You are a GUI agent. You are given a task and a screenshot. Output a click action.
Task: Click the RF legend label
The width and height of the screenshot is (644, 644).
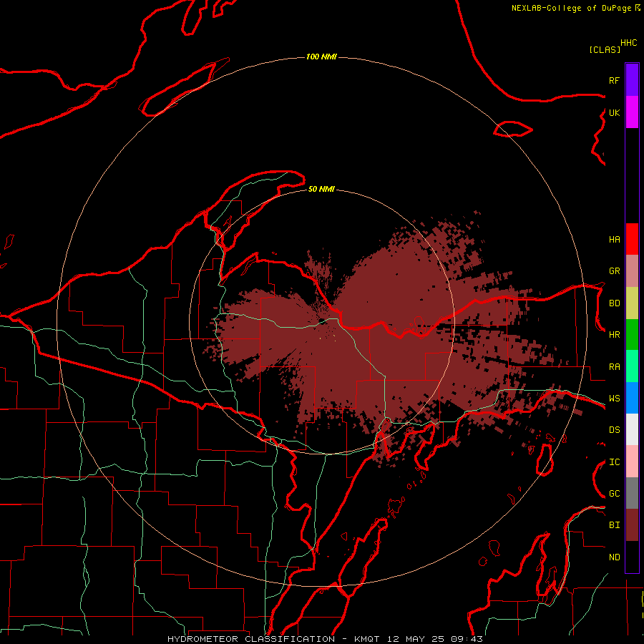(x=614, y=80)
